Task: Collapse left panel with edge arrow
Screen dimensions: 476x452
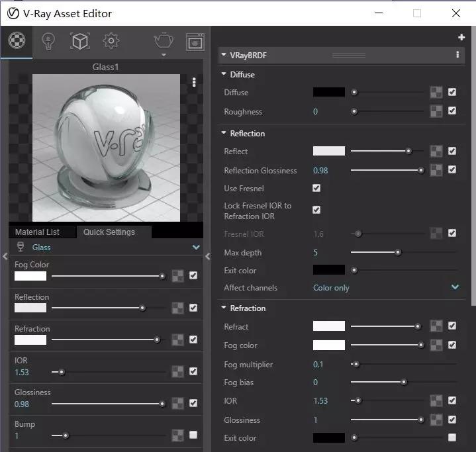Action: pyautogui.click(x=5, y=257)
